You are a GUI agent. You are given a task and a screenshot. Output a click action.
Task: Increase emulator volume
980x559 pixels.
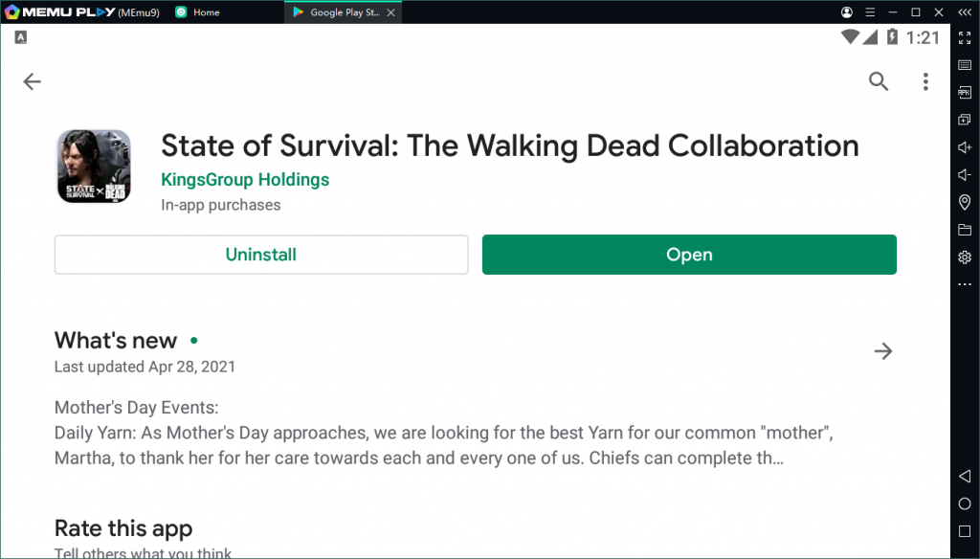point(965,147)
